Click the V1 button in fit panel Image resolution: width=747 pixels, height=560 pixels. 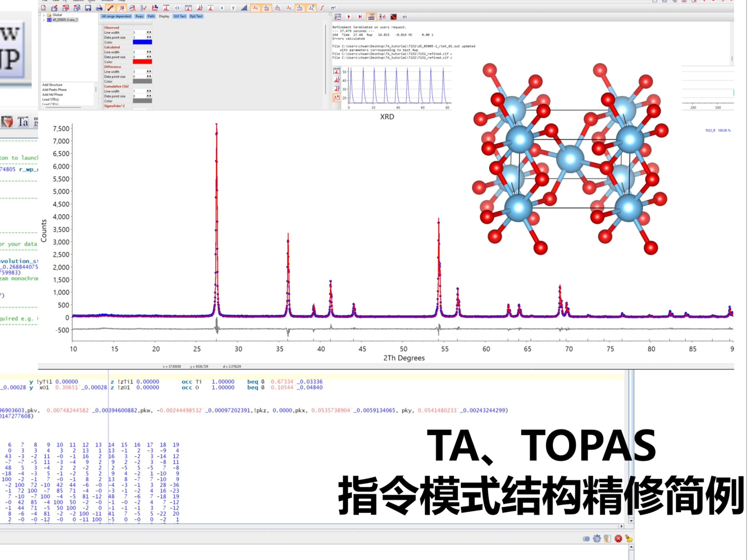405,17
